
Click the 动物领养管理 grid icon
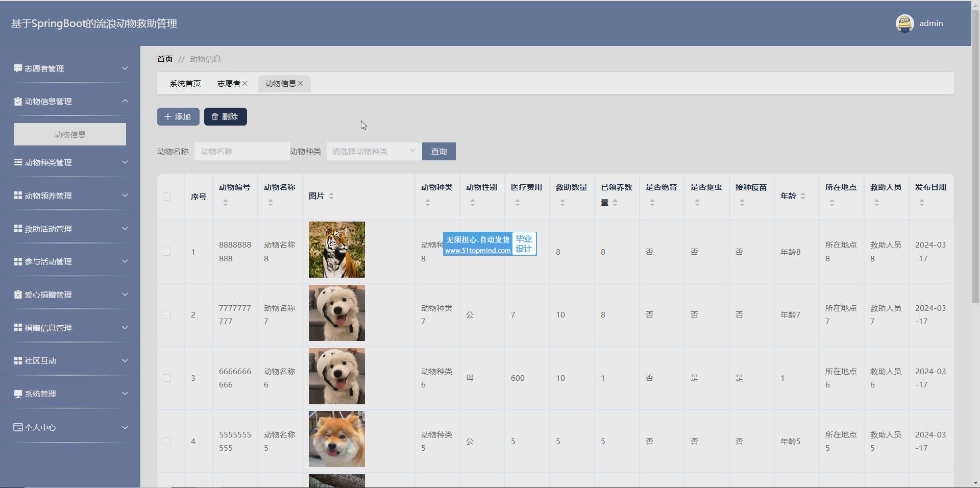(x=18, y=196)
